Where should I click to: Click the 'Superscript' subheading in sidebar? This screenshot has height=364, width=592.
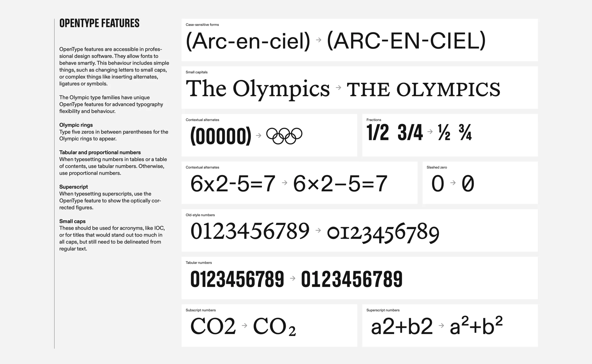pyautogui.click(x=74, y=187)
